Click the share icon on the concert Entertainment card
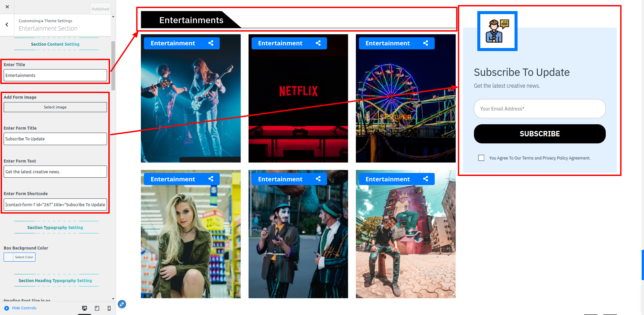This screenshot has width=644, height=315. (x=211, y=43)
